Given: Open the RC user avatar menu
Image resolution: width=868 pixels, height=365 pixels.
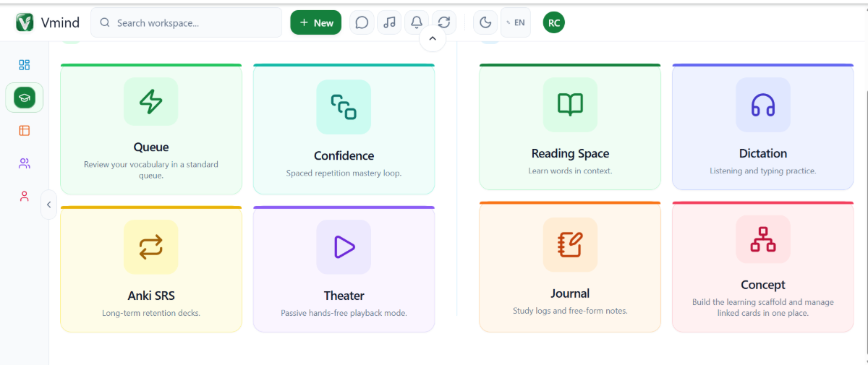Looking at the screenshot, I should coord(554,22).
